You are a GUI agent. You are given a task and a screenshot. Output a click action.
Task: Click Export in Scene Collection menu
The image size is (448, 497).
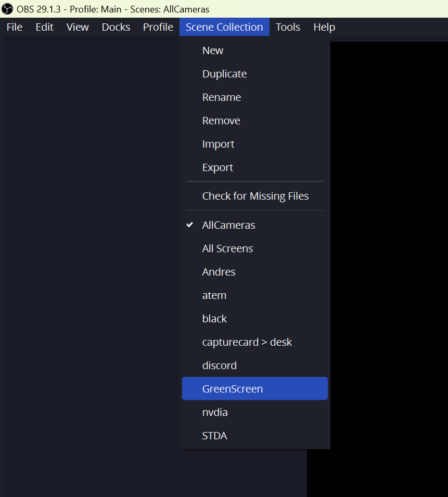(x=255, y=167)
